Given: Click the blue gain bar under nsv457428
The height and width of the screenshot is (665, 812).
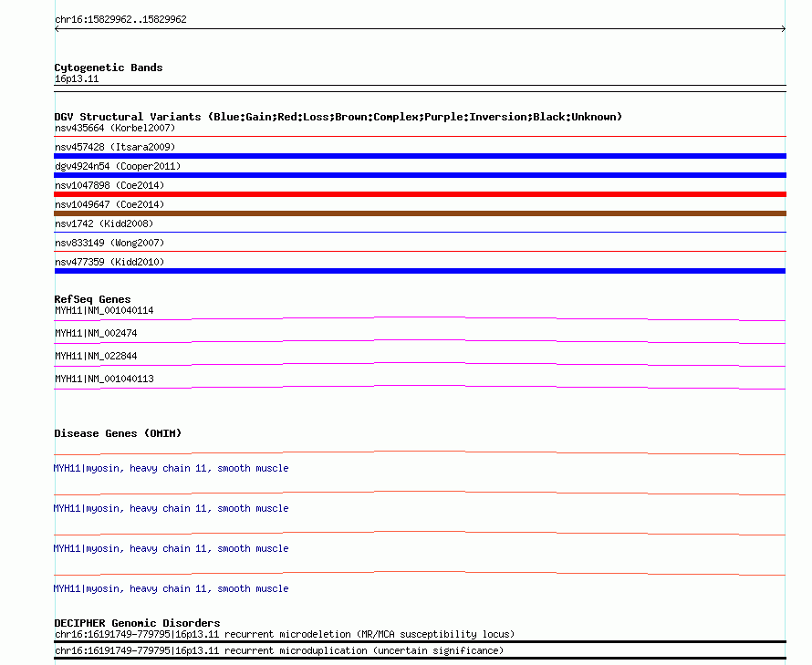Looking at the screenshot, I should 420,156.
